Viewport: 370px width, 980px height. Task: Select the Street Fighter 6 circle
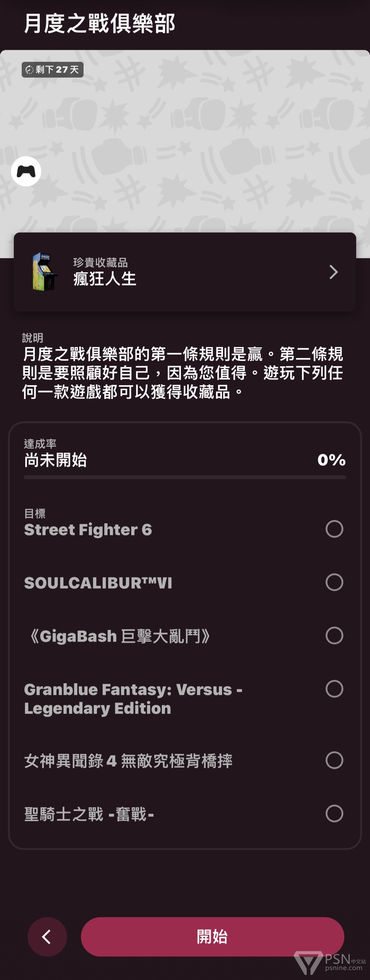click(334, 529)
